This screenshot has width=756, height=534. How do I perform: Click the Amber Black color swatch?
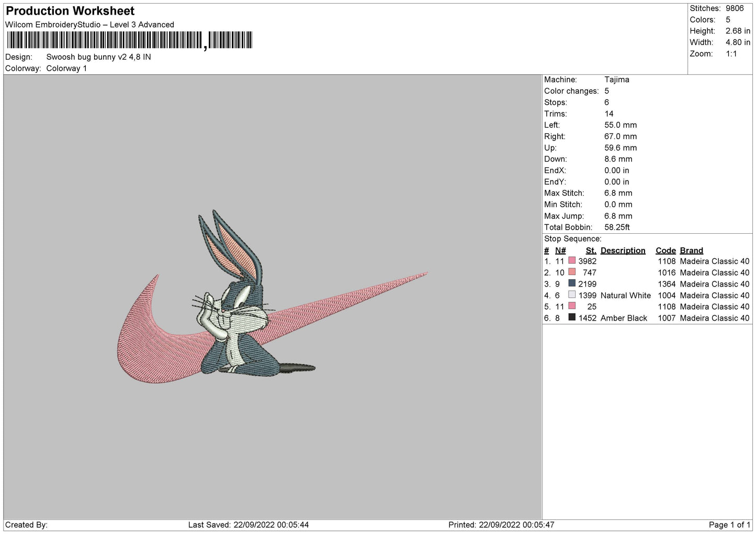(x=572, y=317)
